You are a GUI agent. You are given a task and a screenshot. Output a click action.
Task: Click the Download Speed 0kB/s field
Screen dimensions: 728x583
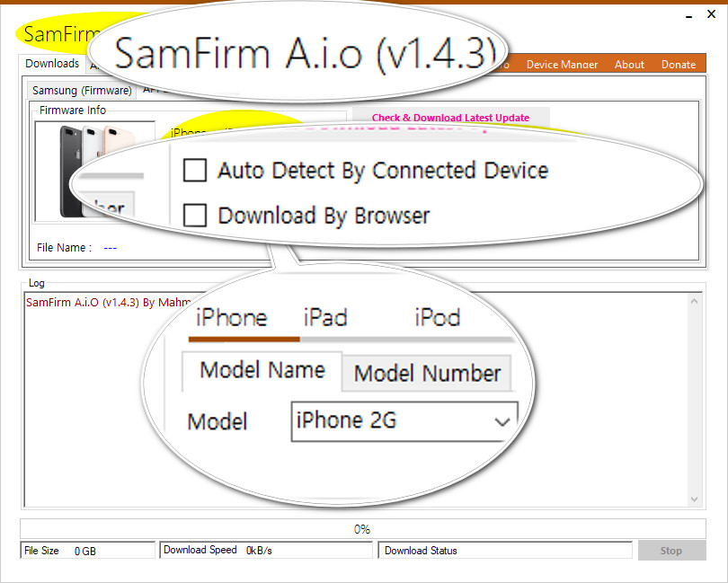[x=266, y=550]
